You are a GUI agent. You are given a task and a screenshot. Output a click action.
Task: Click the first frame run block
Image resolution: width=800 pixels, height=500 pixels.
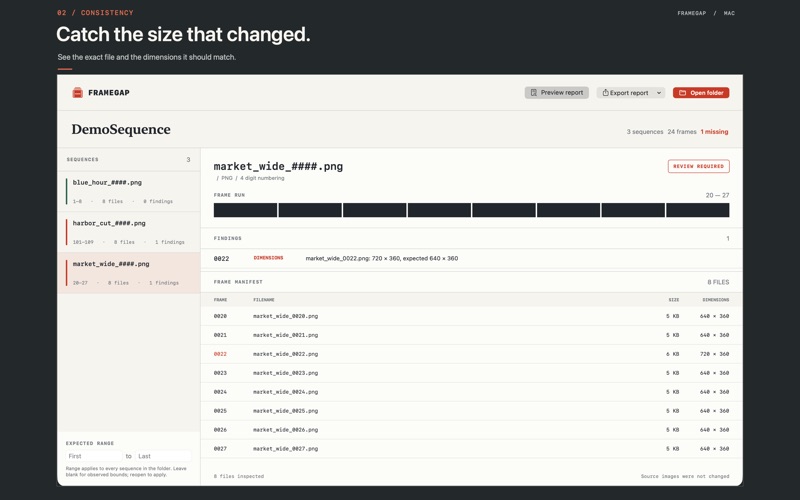pyautogui.click(x=245, y=210)
